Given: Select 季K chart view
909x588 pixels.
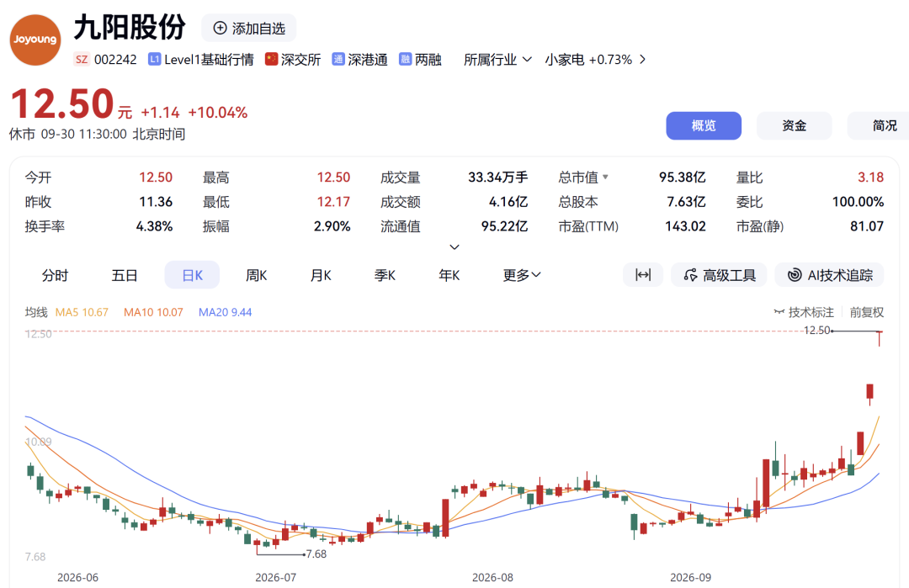Looking at the screenshot, I should pos(385,274).
